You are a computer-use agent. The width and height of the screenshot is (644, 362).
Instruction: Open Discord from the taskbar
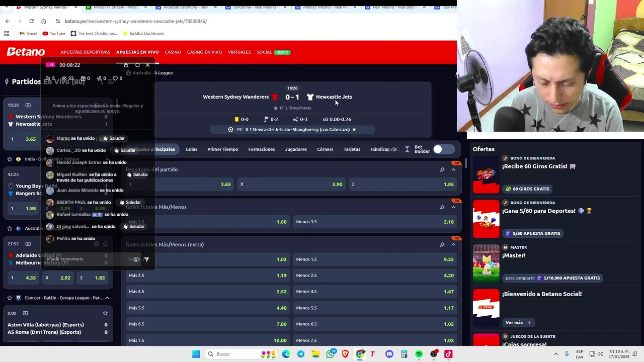pyautogui.click(x=389, y=354)
